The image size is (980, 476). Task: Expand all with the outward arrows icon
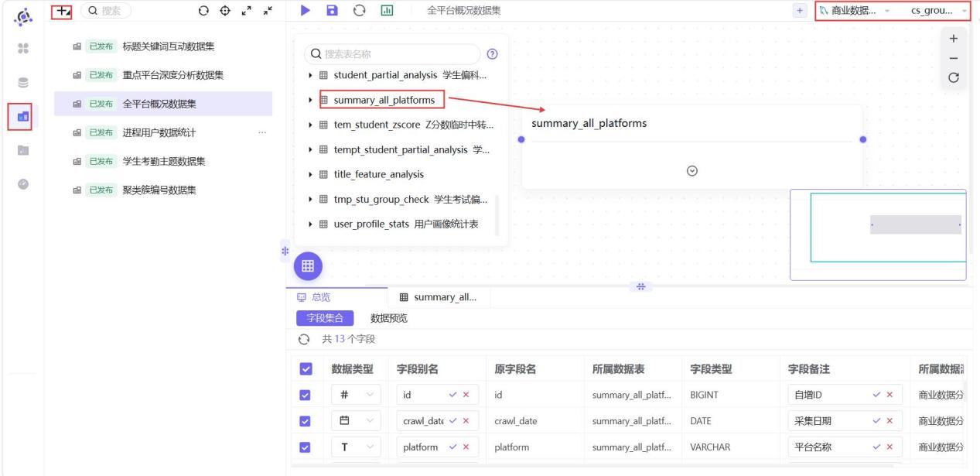pos(247,11)
